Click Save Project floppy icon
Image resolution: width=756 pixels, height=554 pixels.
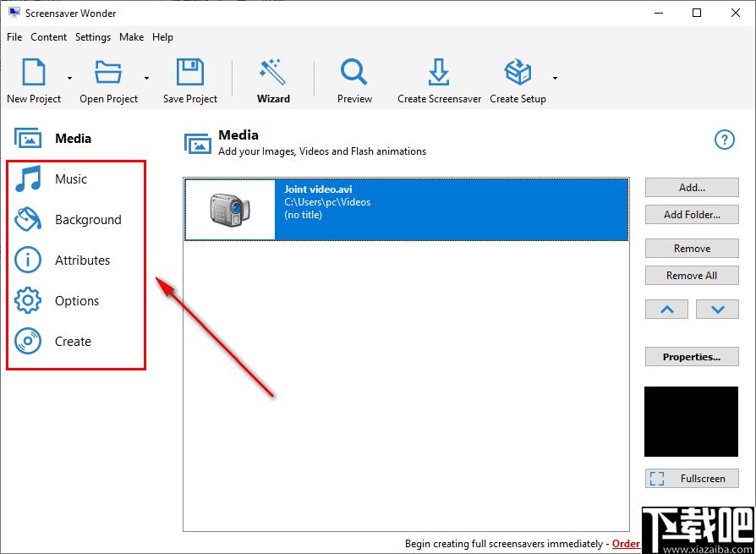click(x=190, y=73)
